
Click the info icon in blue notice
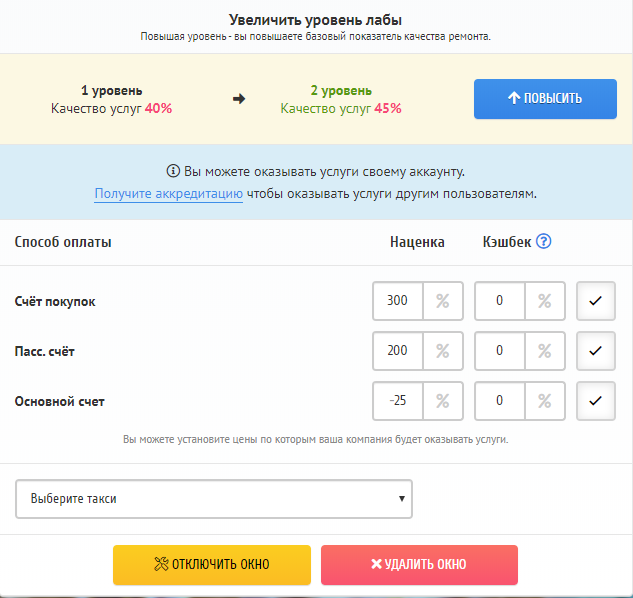coord(173,171)
